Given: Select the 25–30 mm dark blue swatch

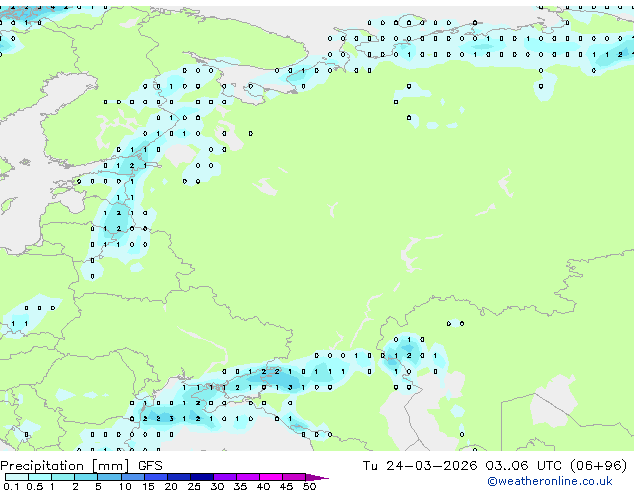Looking at the screenshot, I should pyautogui.click(x=202, y=477).
